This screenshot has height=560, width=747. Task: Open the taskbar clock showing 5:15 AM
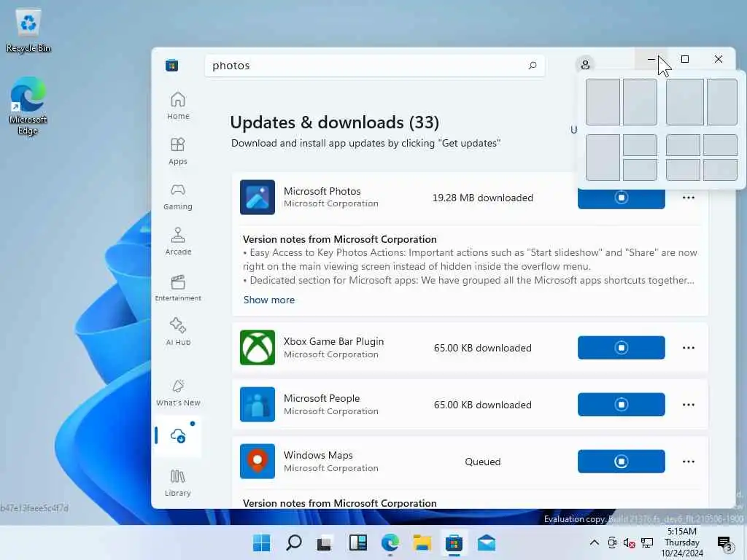[x=682, y=542]
